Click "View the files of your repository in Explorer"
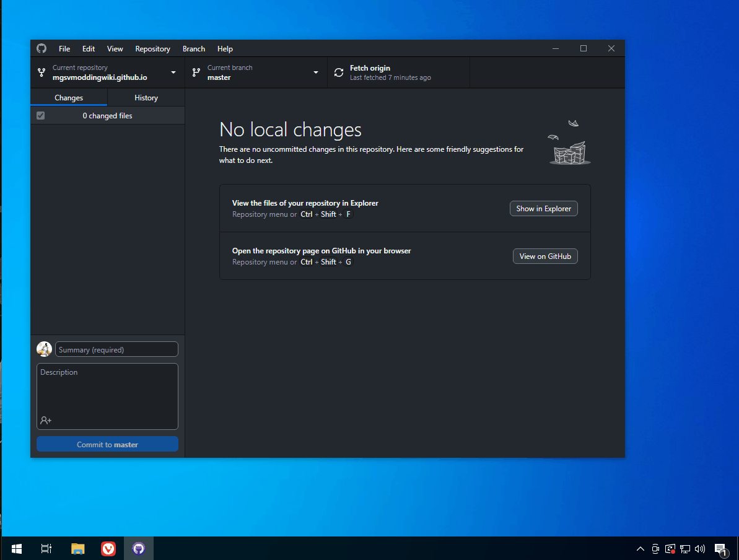This screenshot has height=560, width=739. 305,203
